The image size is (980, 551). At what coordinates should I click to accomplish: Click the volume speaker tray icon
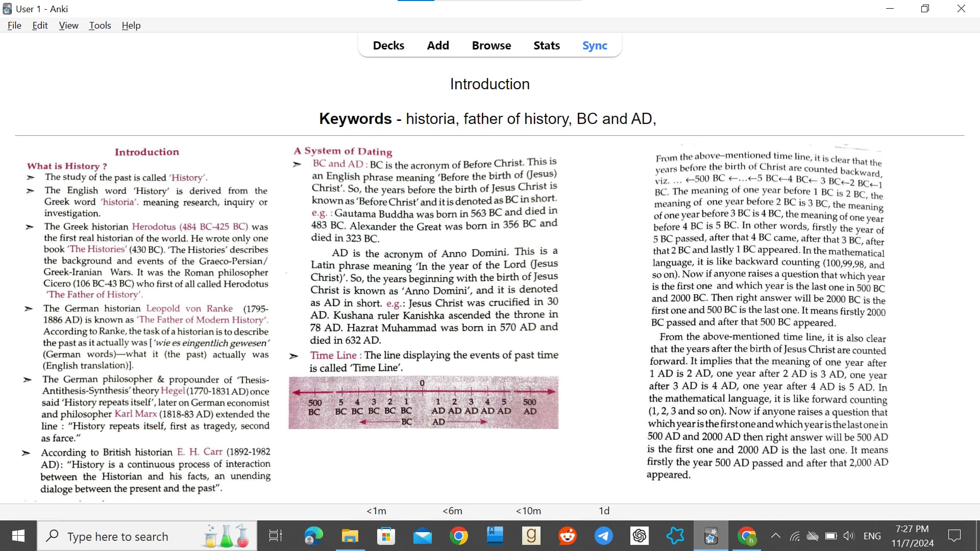(x=848, y=536)
